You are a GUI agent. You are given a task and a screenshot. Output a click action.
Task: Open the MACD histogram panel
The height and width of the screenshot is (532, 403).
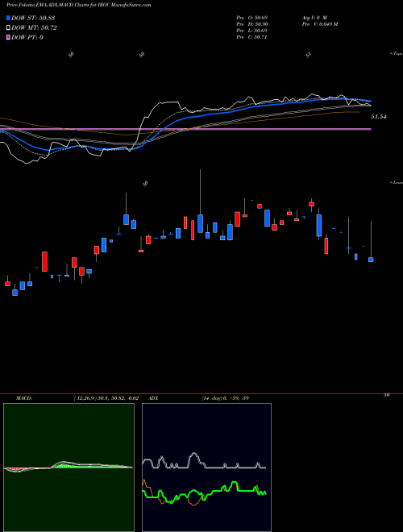69,468
